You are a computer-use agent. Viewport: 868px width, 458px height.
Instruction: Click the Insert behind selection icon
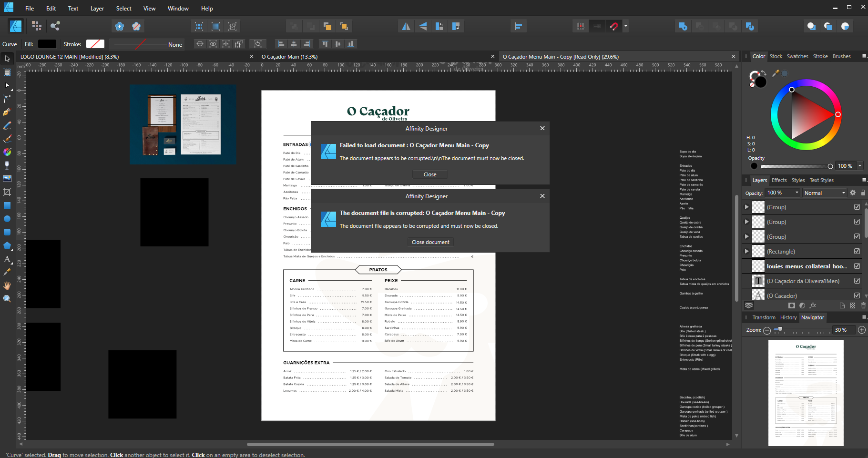(811, 26)
